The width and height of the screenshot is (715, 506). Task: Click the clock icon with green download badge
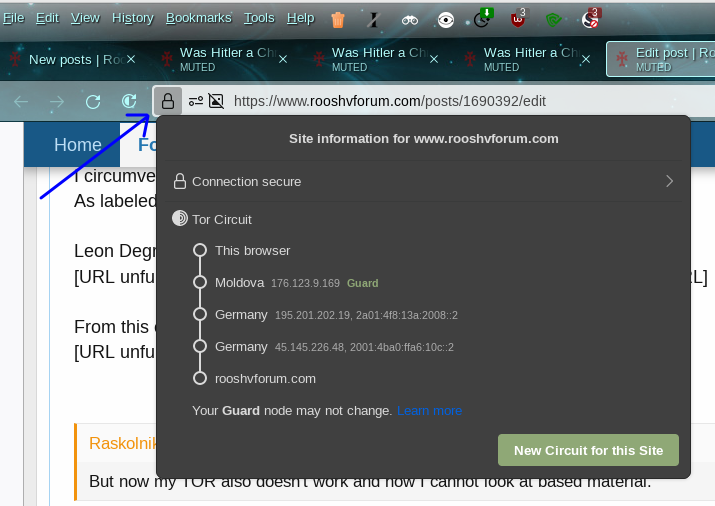point(482,18)
